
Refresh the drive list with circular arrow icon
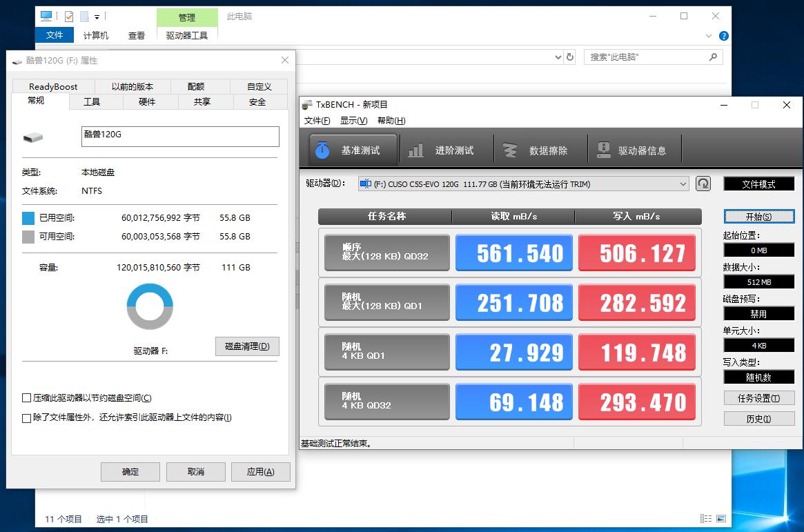[703, 184]
